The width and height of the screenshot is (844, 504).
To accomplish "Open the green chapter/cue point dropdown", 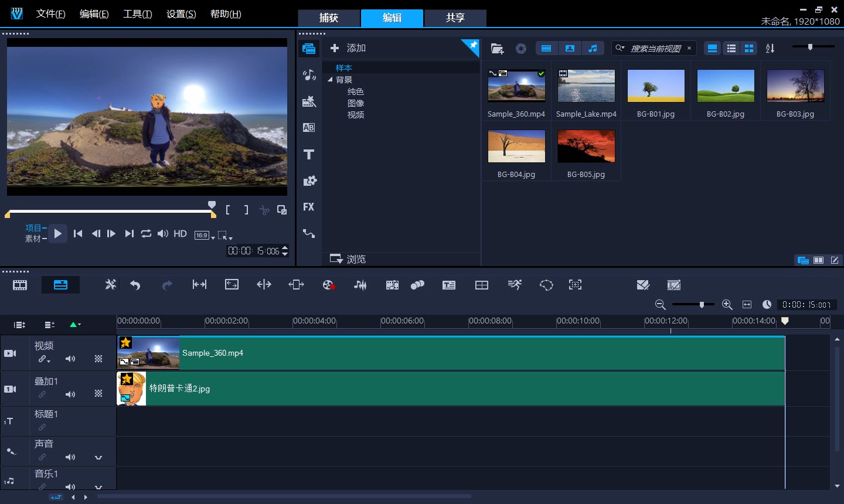I will pyautogui.click(x=75, y=324).
